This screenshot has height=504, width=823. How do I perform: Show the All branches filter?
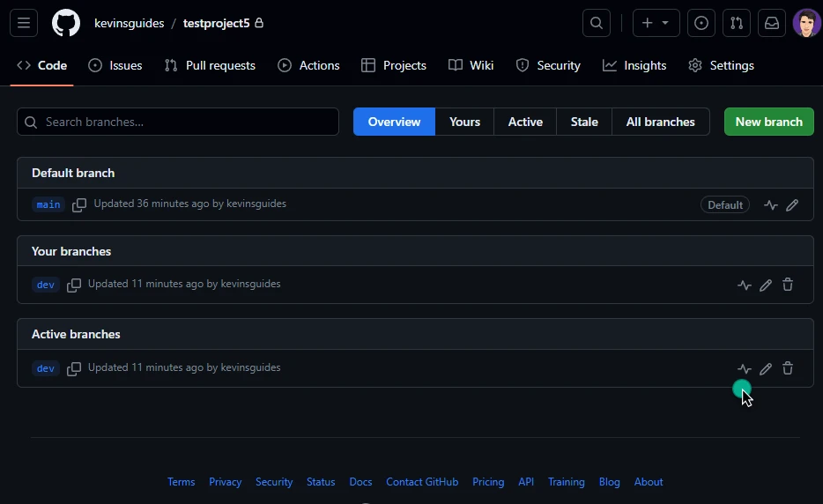click(660, 122)
